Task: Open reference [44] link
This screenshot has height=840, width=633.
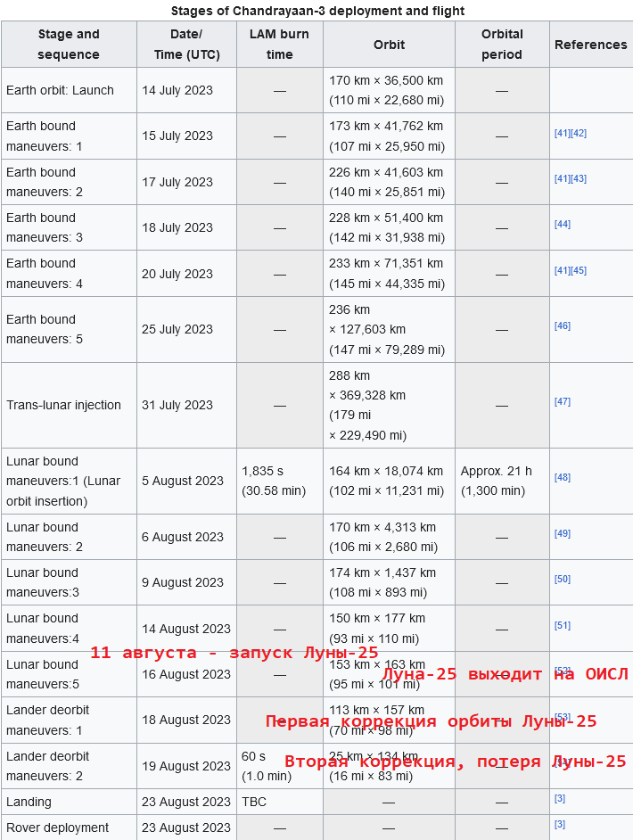Action: click(x=563, y=225)
